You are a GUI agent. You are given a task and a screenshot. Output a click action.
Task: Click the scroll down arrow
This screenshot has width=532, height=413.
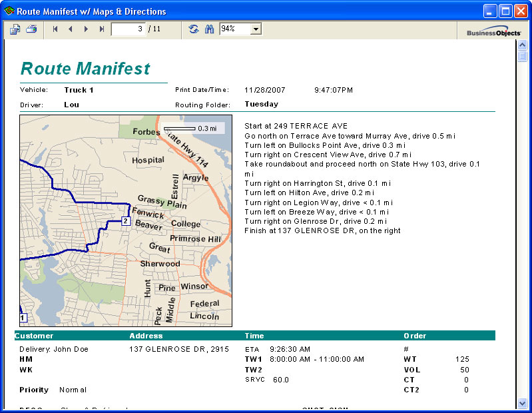click(522, 404)
